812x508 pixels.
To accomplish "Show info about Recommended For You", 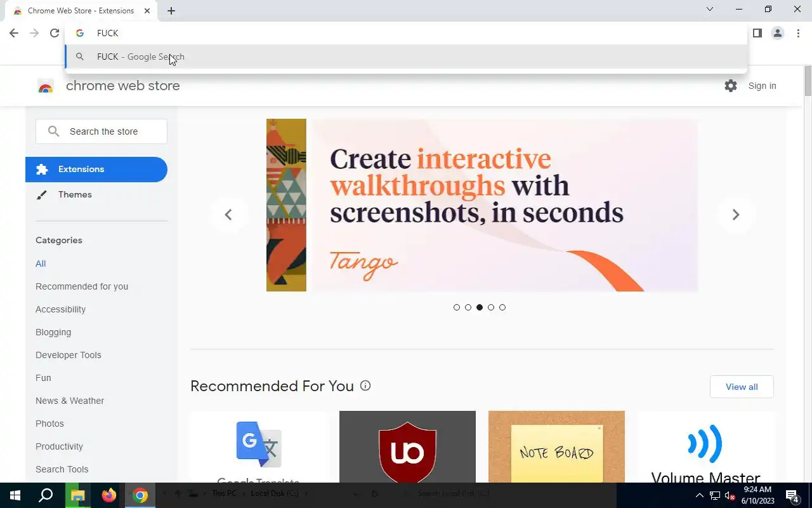I will coord(365,385).
